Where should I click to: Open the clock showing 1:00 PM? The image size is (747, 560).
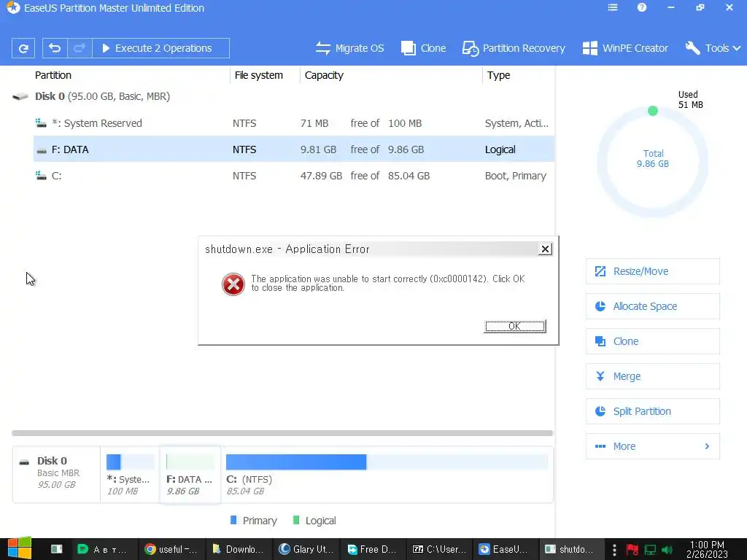click(707, 549)
